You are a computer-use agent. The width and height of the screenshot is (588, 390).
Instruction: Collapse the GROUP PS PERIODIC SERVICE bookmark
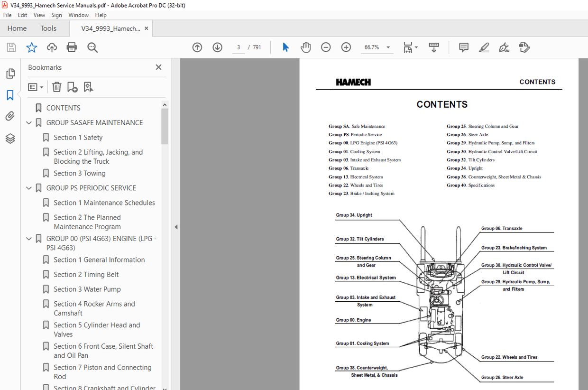pyautogui.click(x=28, y=188)
